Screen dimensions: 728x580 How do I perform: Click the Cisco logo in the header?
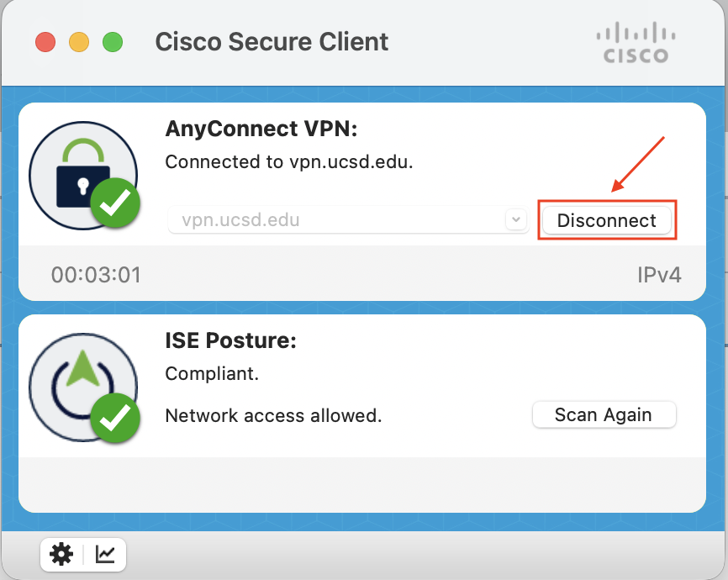[635, 41]
